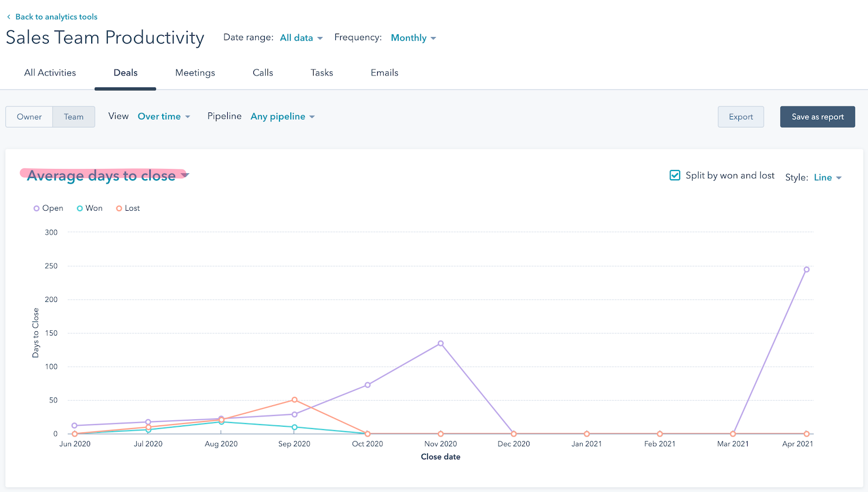Open the Emails tab
The width and height of the screenshot is (868, 492).
coord(384,73)
